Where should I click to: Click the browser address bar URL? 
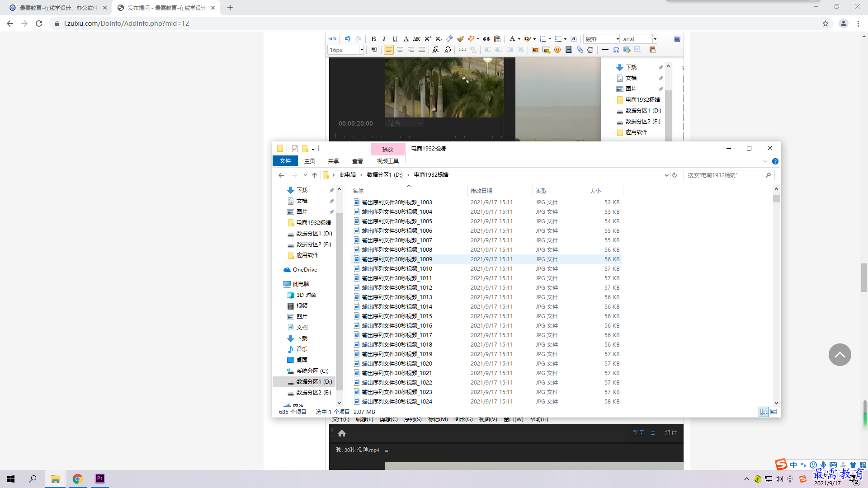coord(127,23)
